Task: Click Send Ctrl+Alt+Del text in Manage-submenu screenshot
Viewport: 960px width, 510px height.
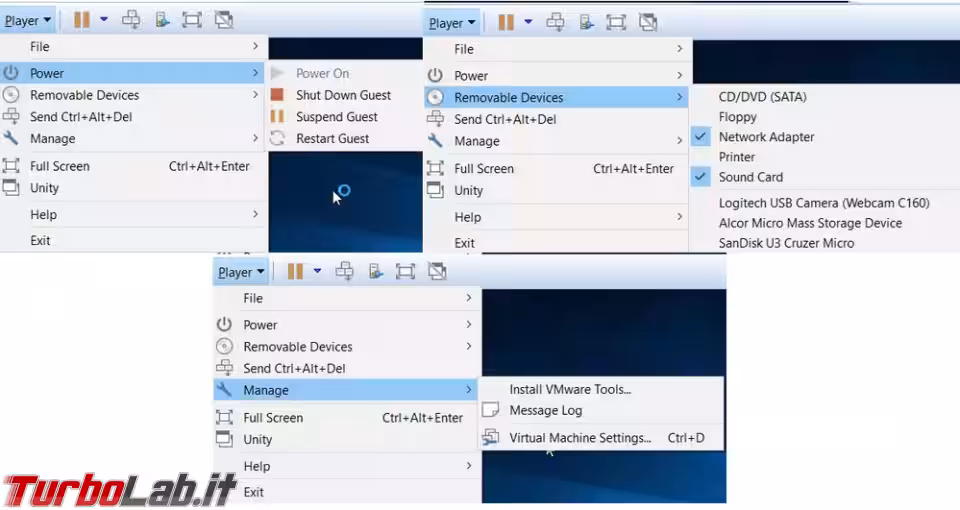Action: click(294, 369)
